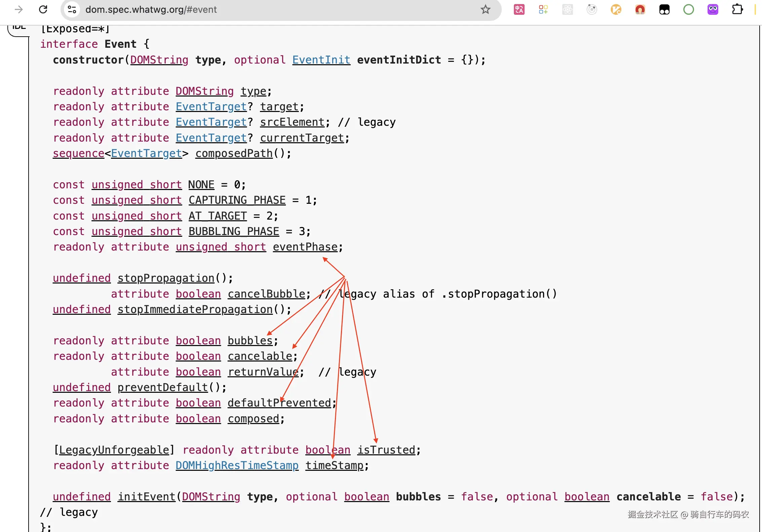The width and height of the screenshot is (762, 532).
Task: Go to stopImmediatePropagation() definition
Action: coord(195,309)
